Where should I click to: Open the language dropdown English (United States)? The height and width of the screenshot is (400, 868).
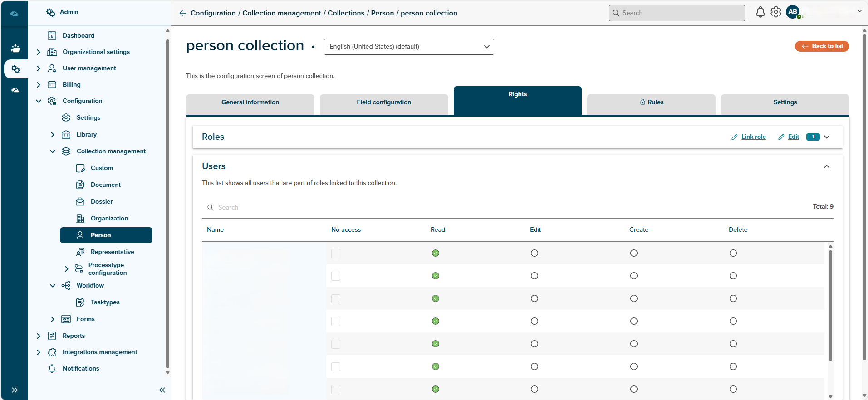(x=408, y=47)
